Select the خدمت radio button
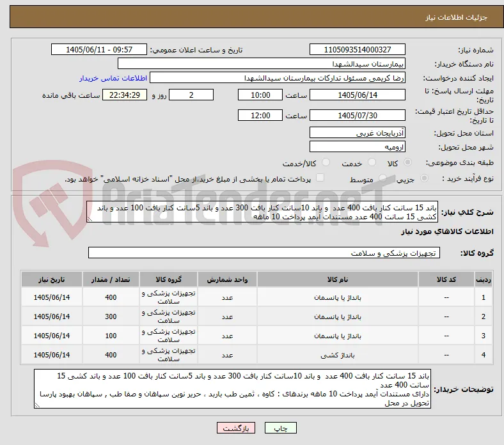This screenshot has height=445, width=504. 372,162
